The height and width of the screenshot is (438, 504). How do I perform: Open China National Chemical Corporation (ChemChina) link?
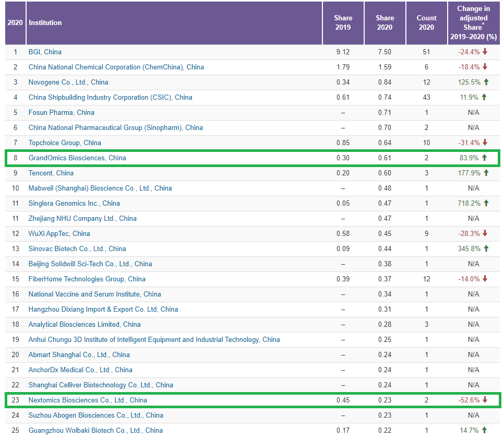tap(116, 67)
